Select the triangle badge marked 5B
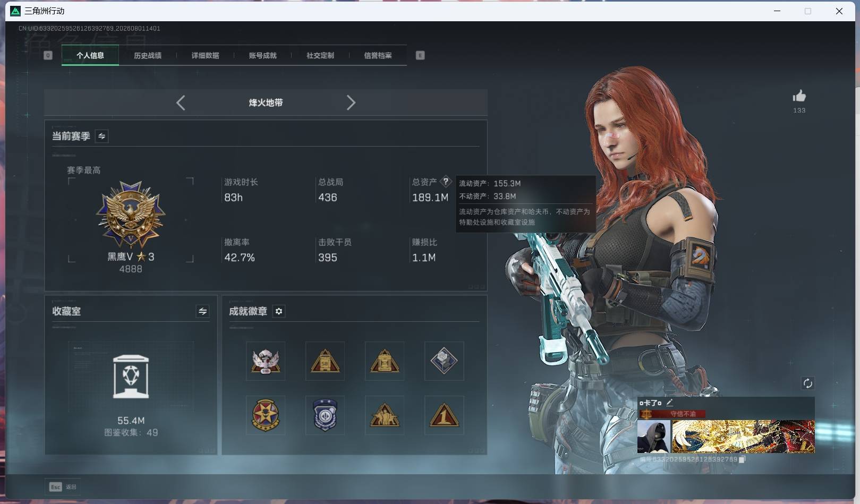Viewport: 860px width, 504px height. pos(325,361)
